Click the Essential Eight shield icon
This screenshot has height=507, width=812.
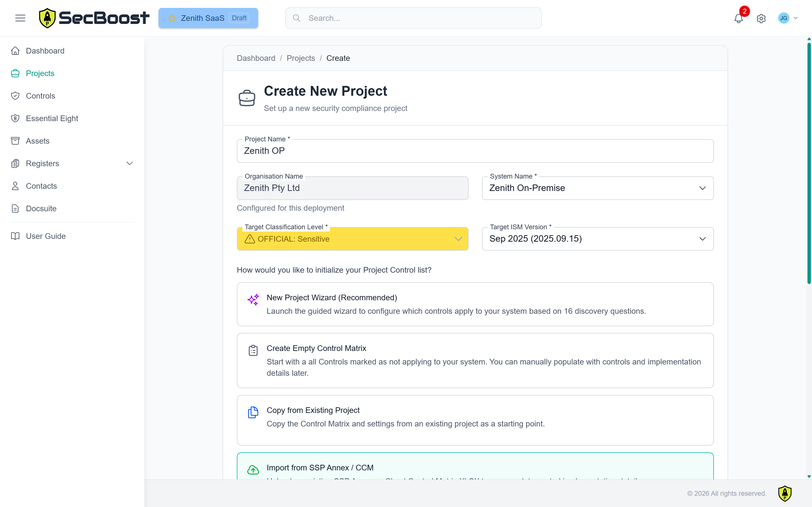point(15,118)
